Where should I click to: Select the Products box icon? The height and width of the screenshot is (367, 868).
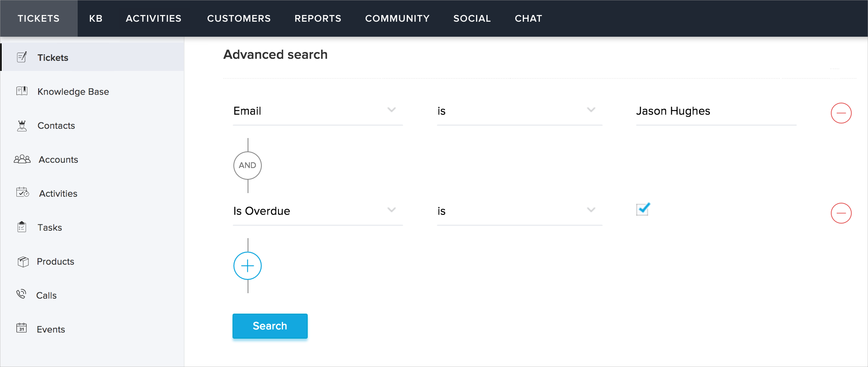23,261
